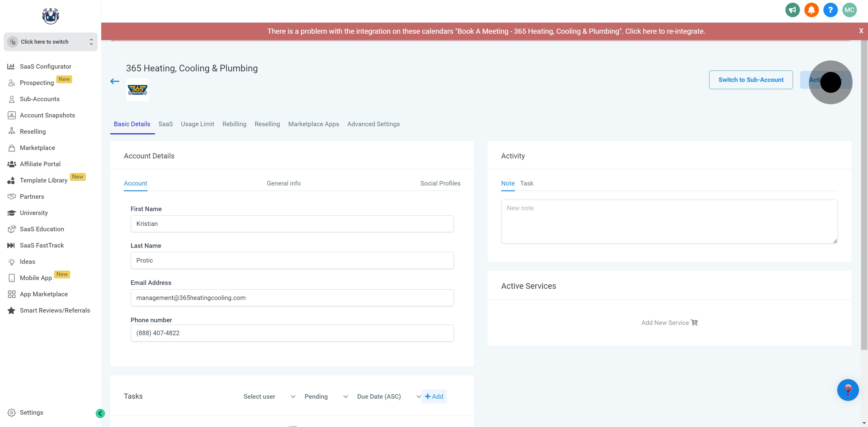
Task: Open the Click here to switch selector
Action: point(51,42)
